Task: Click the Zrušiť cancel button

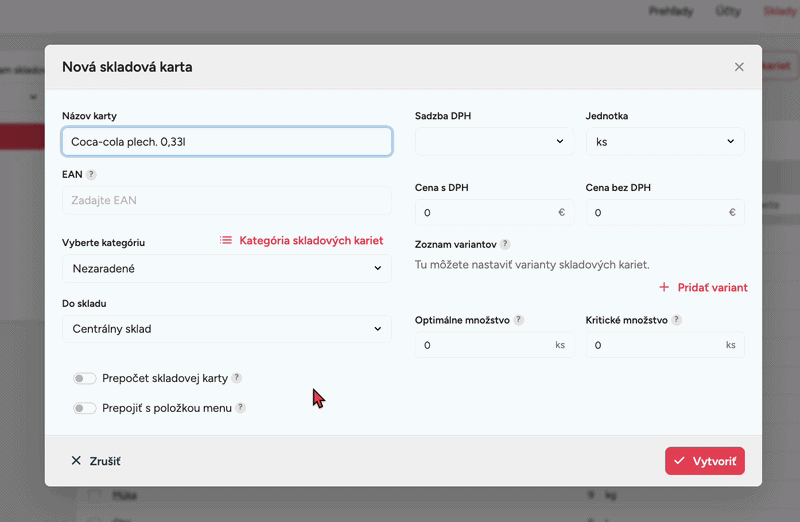Action: point(96,461)
